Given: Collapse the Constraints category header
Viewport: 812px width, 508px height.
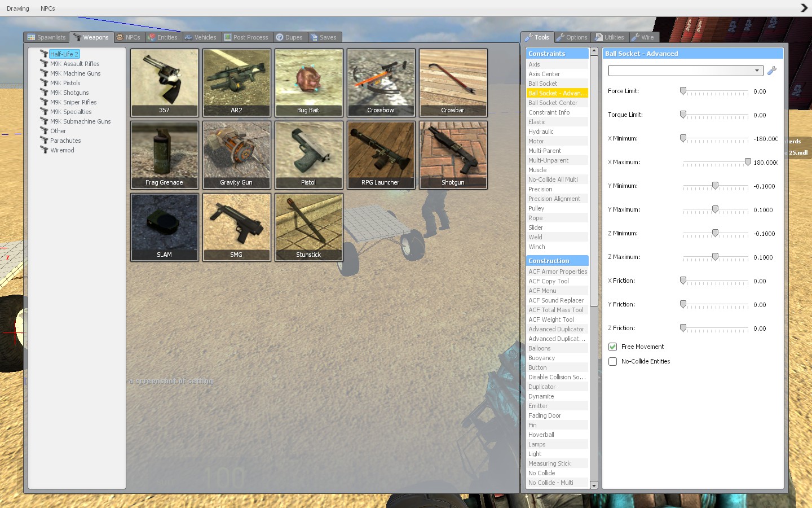Looking at the screenshot, I should click(557, 54).
